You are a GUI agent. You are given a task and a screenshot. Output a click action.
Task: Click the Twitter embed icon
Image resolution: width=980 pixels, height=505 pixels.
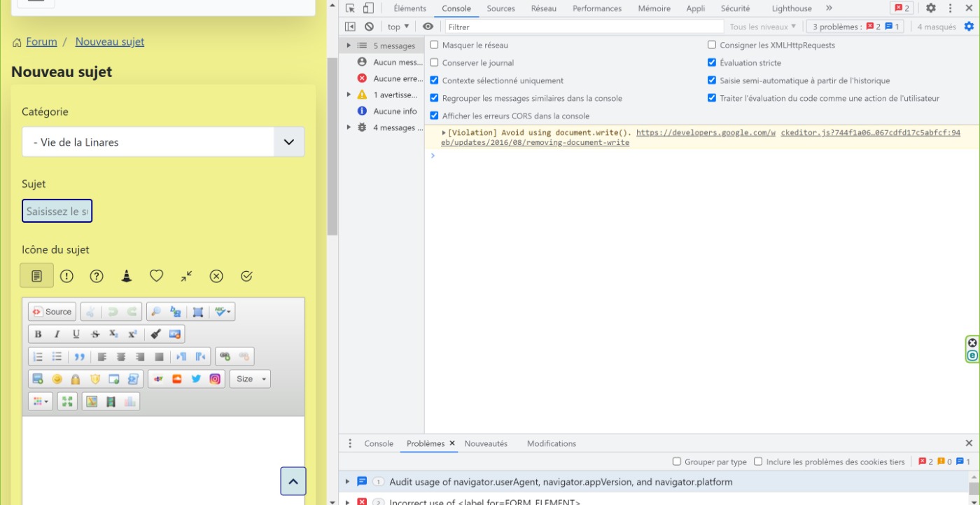click(x=196, y=379)
